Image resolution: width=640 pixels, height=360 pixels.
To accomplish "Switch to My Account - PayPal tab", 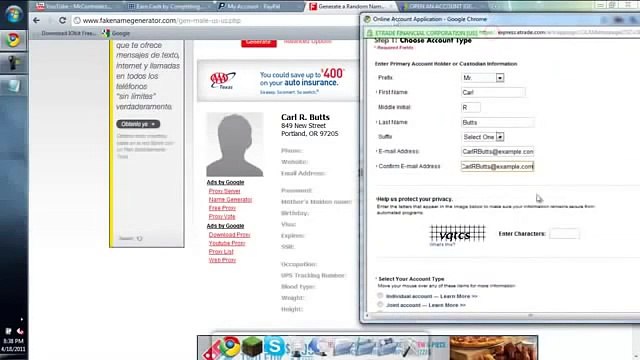I will coord(256,6).
